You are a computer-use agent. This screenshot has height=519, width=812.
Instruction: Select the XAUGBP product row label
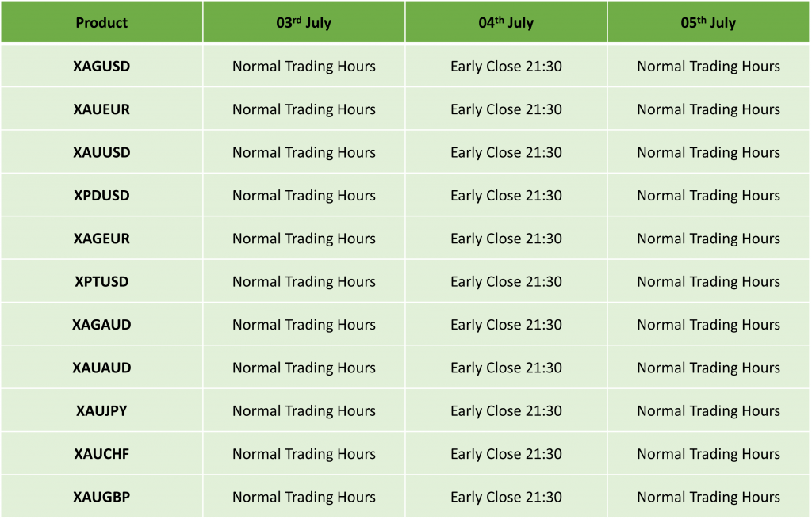pos(101,497)
